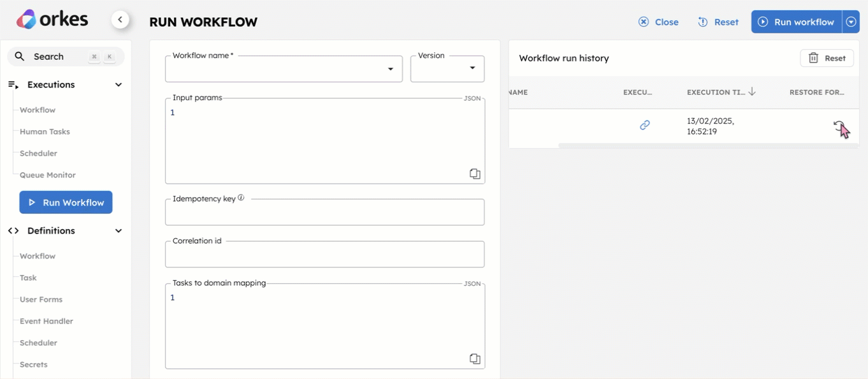Collapse the Definitions section
868x379 pixels.
119,231
